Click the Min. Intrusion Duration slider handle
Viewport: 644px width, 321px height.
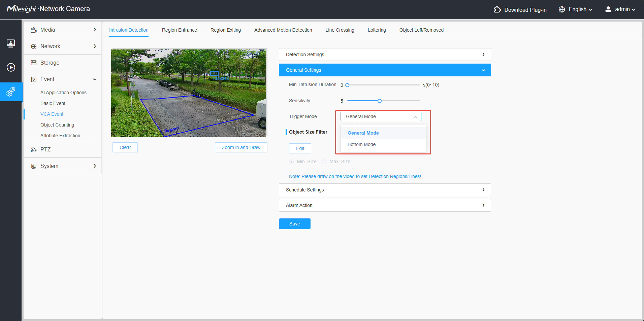tap(347, 85)
